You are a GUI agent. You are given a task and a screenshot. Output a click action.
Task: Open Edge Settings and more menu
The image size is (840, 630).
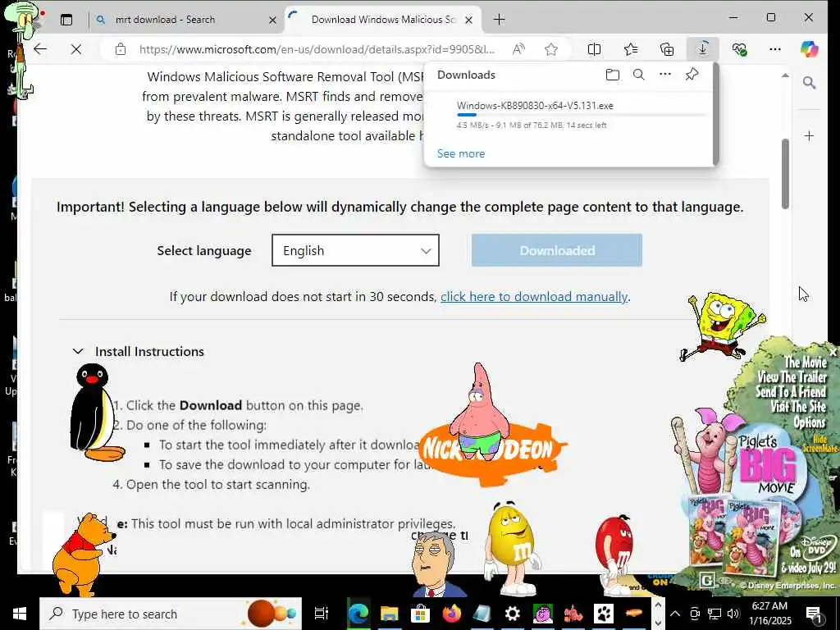point(774,49)
